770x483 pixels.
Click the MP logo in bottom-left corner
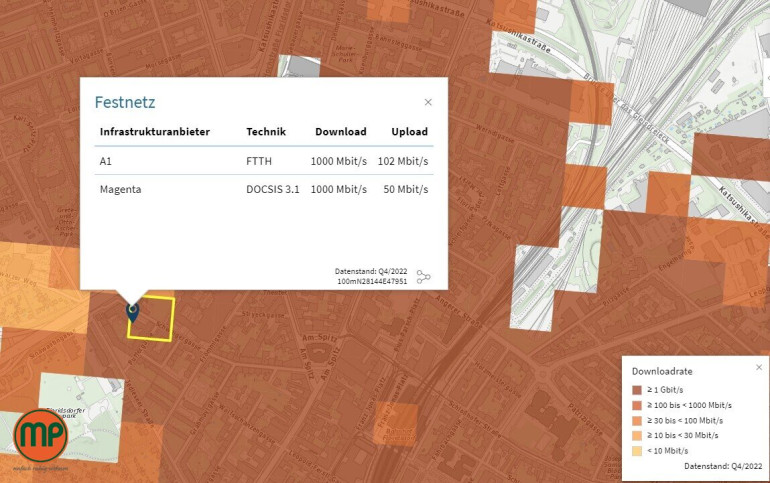(x=40, y=436)
